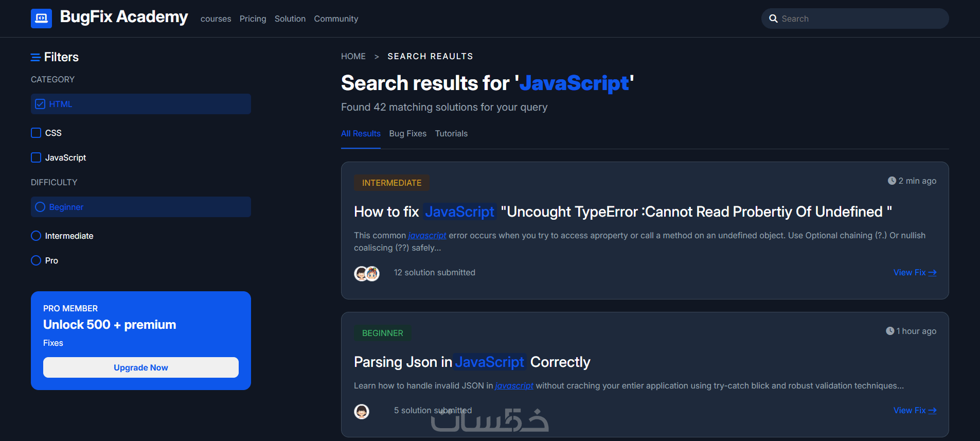Click the avatar on Parsing Json result
This screenshot has width=980, height=441.
pos(362,411)
